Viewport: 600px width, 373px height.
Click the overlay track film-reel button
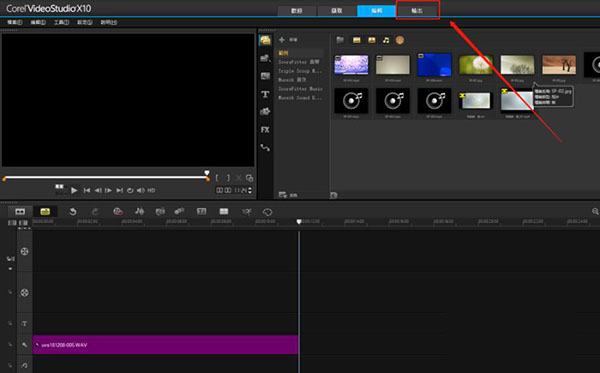point(24,293)
